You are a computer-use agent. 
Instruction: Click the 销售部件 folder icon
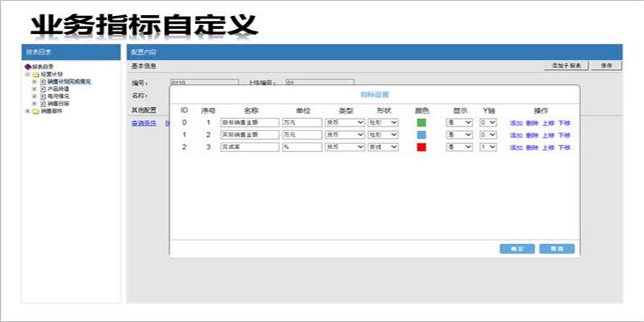(x=35, y=111)
